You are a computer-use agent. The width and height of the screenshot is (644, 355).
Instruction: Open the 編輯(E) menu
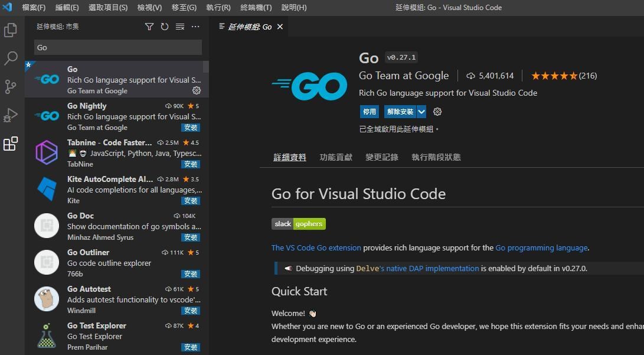(67, 8)
